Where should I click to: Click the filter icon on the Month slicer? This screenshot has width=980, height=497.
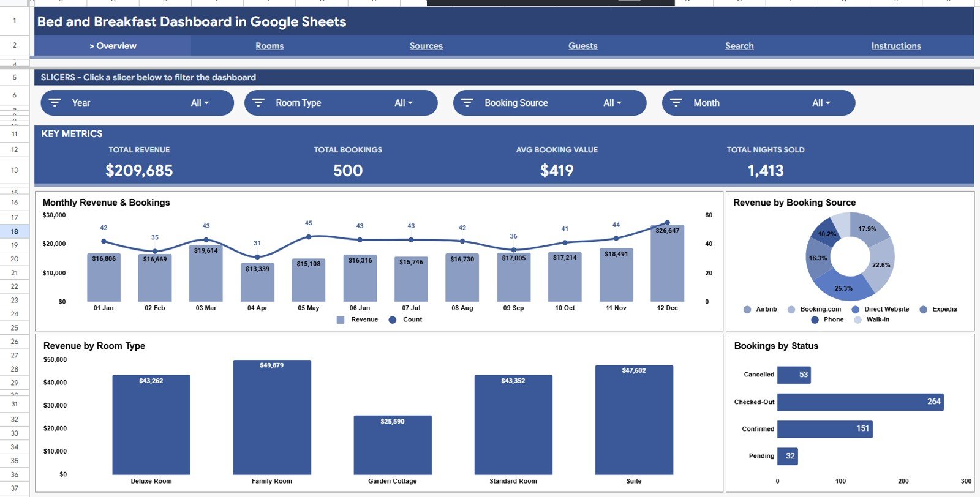click(x=676, y=103)
